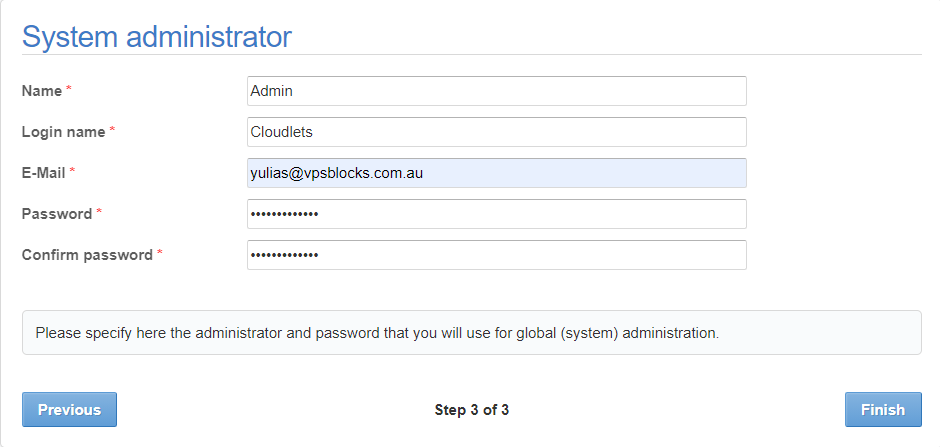Click into the E-Mail input field
940x447 pixels.
pyautogui.click(x=496, y=173)
